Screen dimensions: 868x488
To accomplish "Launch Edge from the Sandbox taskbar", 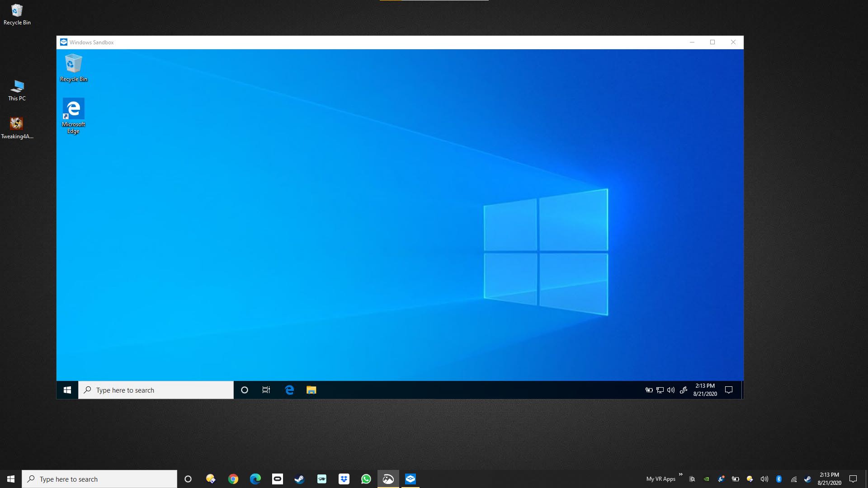I will coord(289,390).
